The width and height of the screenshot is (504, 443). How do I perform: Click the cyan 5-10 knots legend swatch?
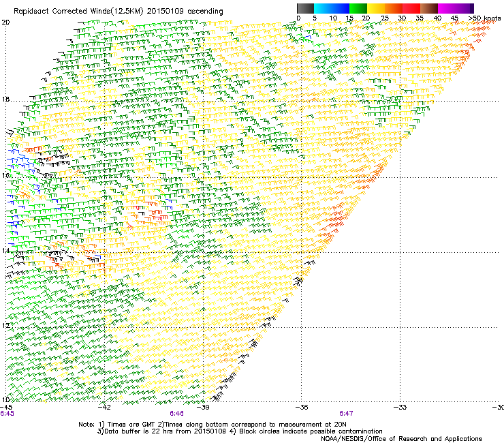(x=323, y=8)
